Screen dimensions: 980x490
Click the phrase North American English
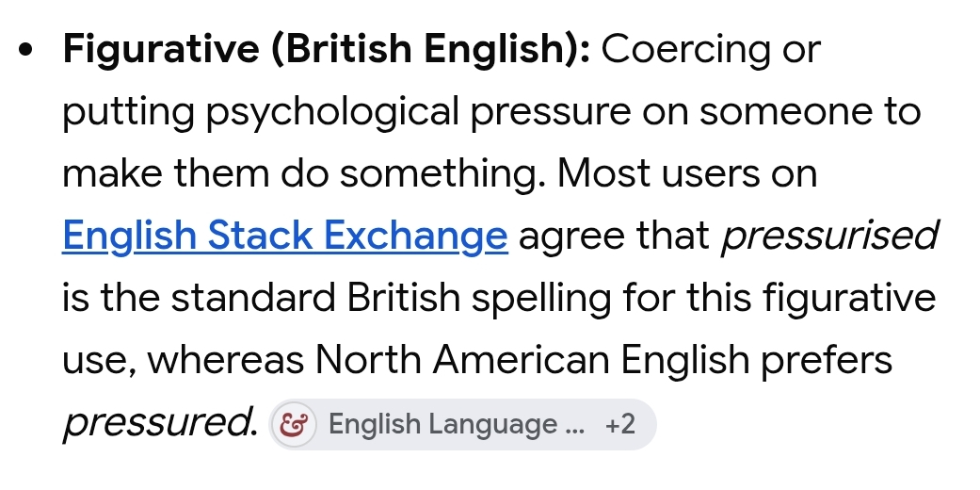(532, 361)
